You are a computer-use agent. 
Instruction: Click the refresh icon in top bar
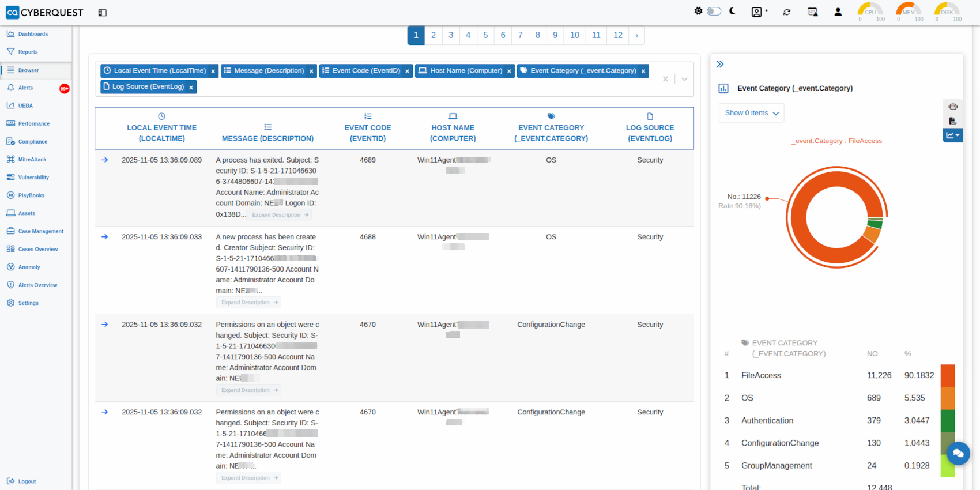pyautogui.click(x=786, y=12)
